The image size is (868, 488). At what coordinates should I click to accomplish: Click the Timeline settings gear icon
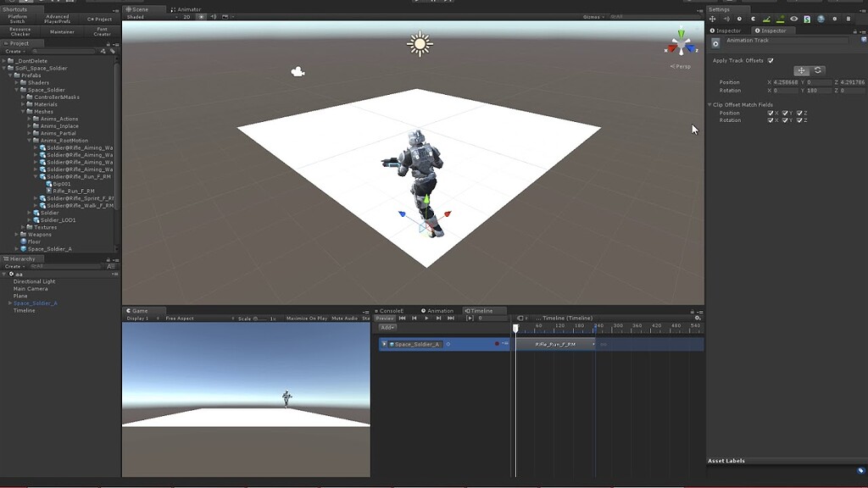pyautogui.click(x=697, y=316)
